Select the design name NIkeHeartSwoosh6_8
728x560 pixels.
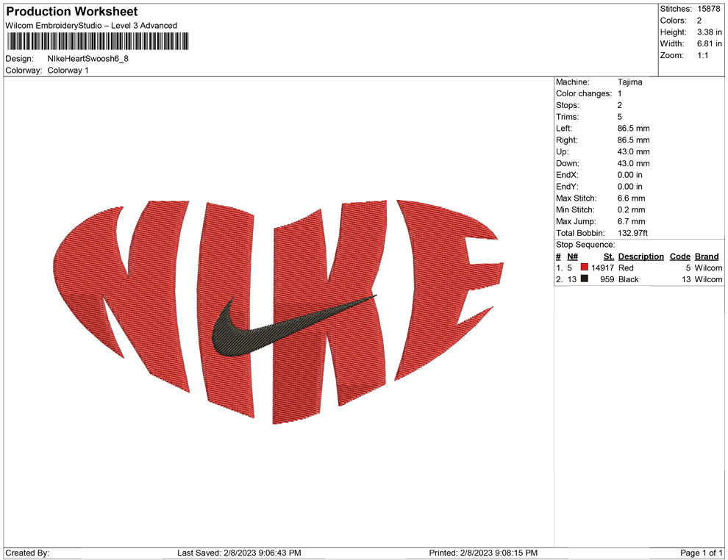click(x=88, y=59)
